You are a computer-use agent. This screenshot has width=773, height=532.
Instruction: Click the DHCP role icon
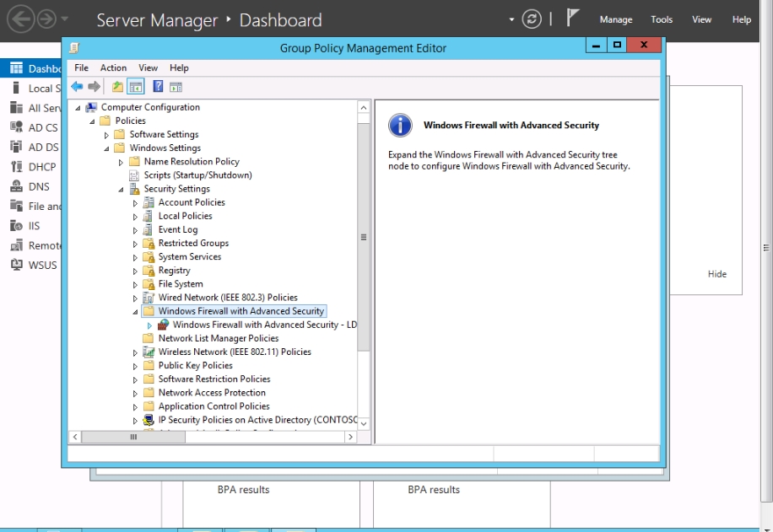(x=16, y=166)
